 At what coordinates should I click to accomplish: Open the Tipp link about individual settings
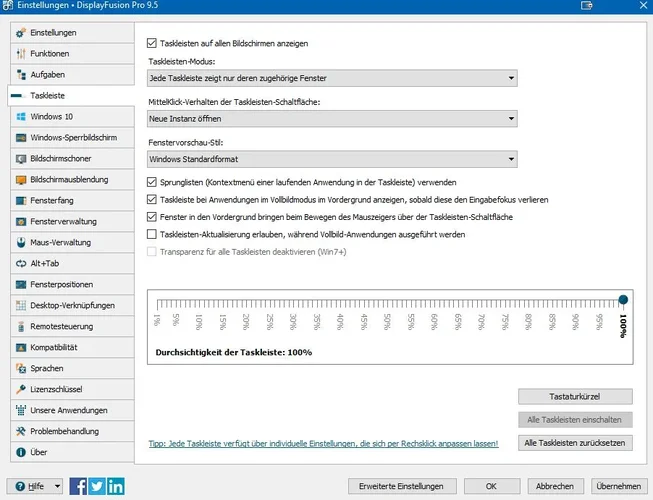pyautogui.click(x=324, y=444)
